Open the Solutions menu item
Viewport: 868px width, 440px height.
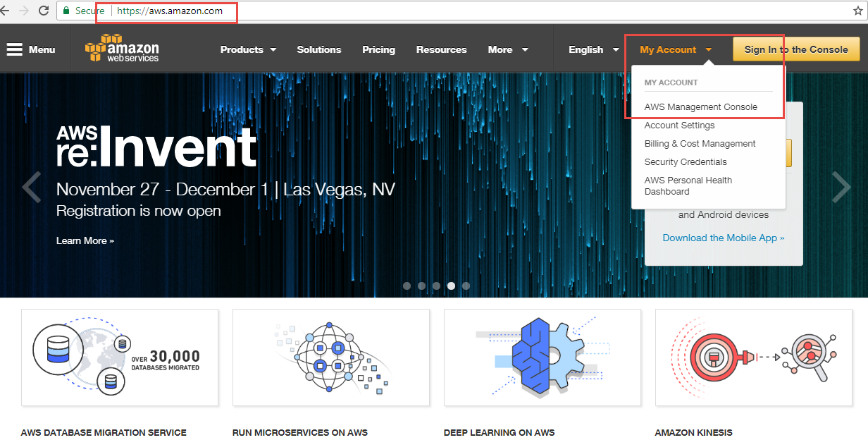[x=319, y=49]
